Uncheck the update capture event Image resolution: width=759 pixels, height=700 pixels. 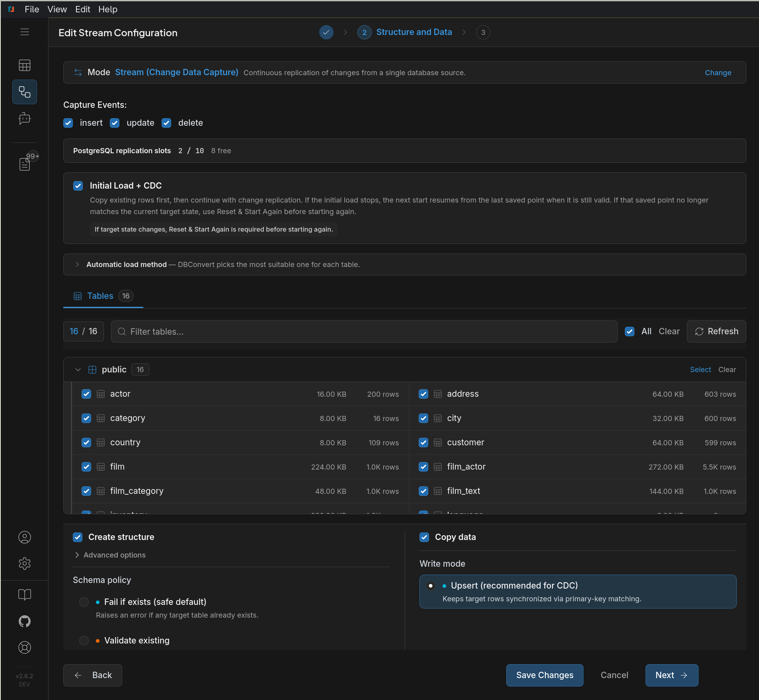115,123
